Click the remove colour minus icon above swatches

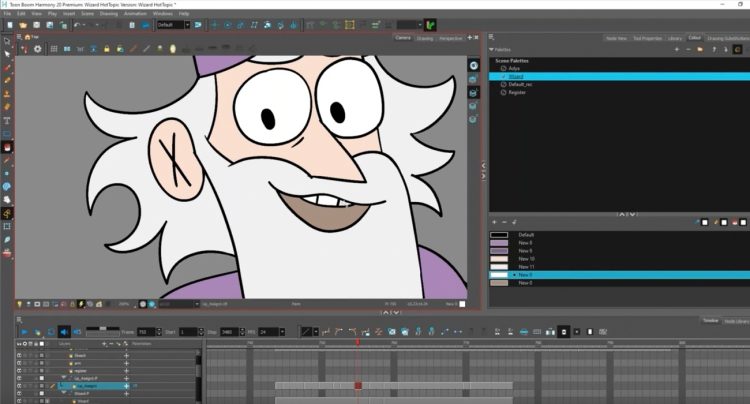pyautogui.click(x=504, y=222)
